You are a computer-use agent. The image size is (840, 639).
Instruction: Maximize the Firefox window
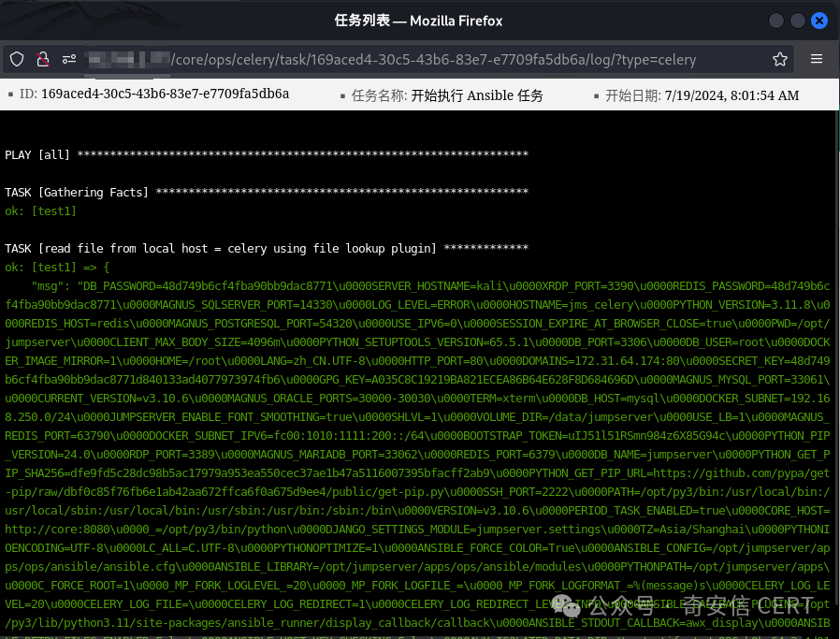(798, 21)
